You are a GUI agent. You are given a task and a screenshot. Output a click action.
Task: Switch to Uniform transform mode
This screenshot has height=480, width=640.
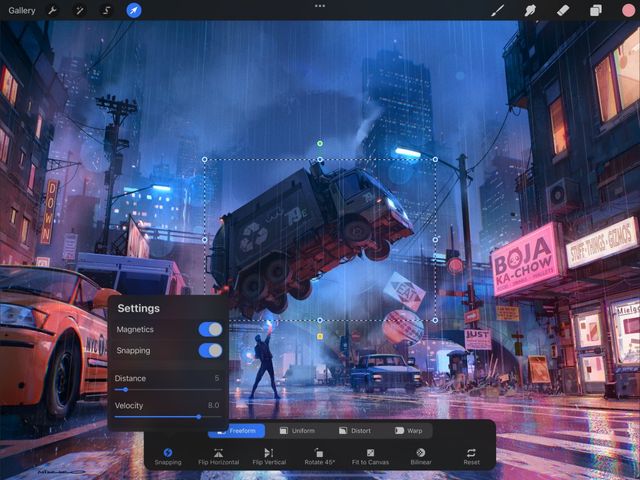pyautogui.click(x=298, y=431)
